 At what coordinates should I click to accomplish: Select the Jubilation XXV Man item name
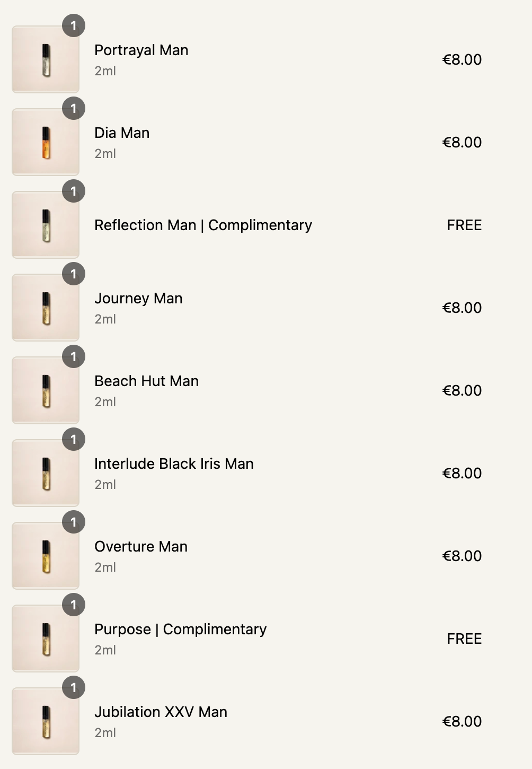pyautogui.click(x=161, y=712)
